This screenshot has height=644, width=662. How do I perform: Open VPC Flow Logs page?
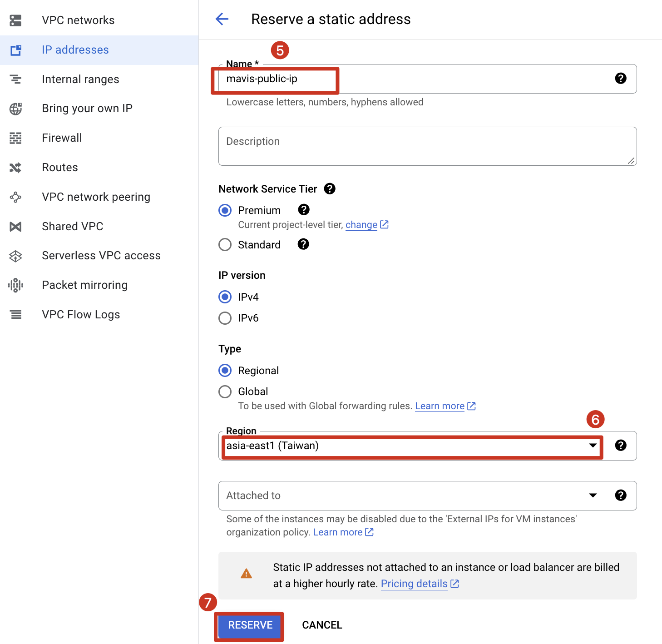(81, 315)
